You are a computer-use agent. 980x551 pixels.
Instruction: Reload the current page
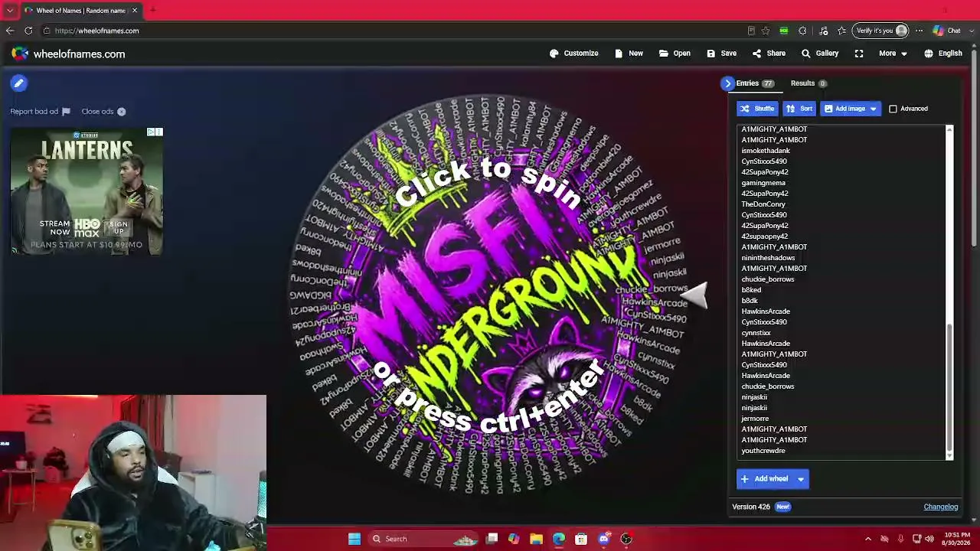[x=28, y=31]
